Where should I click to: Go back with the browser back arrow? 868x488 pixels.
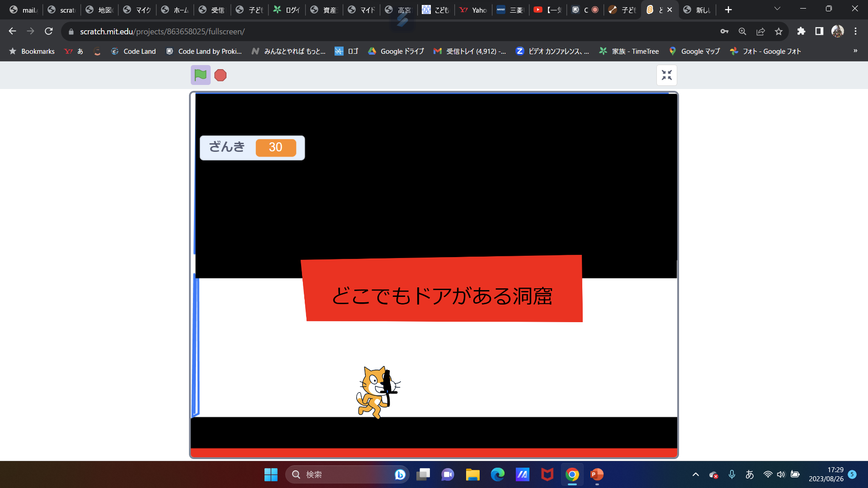point(12,31)
